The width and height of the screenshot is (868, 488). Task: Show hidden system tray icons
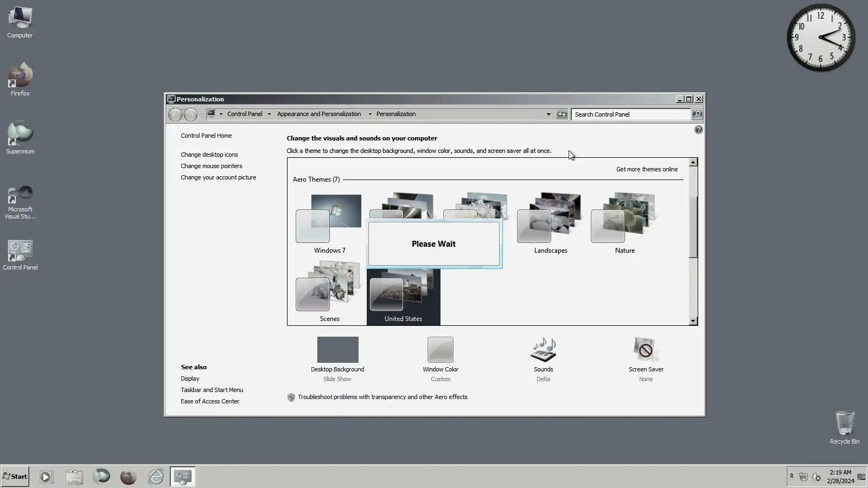[792, 476]
